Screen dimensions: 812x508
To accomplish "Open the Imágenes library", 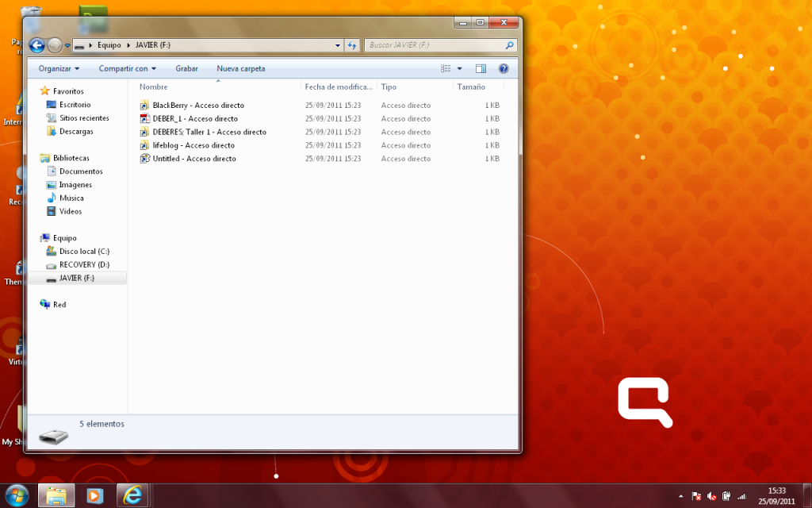I will [x=75, y=185].
